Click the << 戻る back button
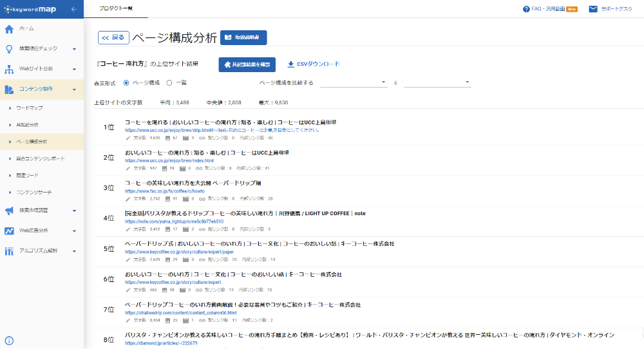The width and height of the screenshot is (644, 349). (113, 37)
